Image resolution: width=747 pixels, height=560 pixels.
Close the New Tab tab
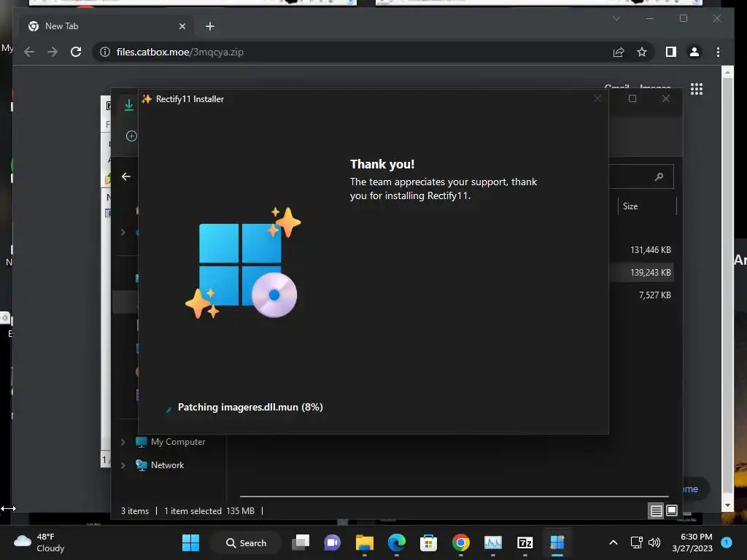click(x=182, y=26)
